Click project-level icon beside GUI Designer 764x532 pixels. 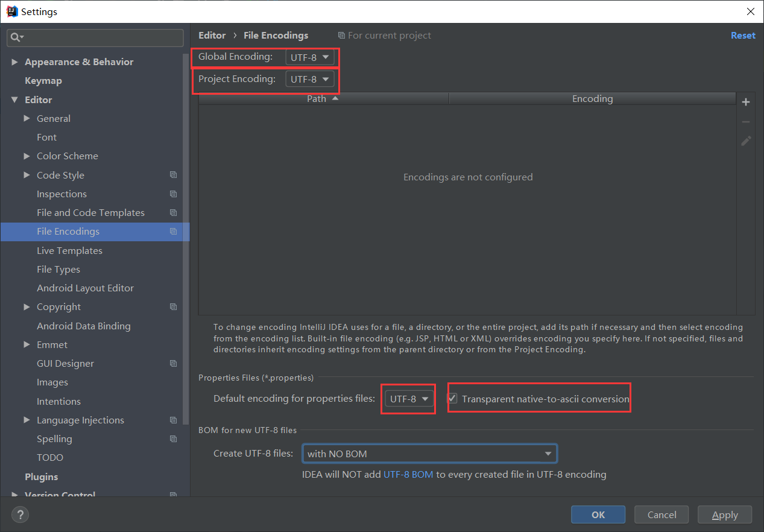point(174,363)
